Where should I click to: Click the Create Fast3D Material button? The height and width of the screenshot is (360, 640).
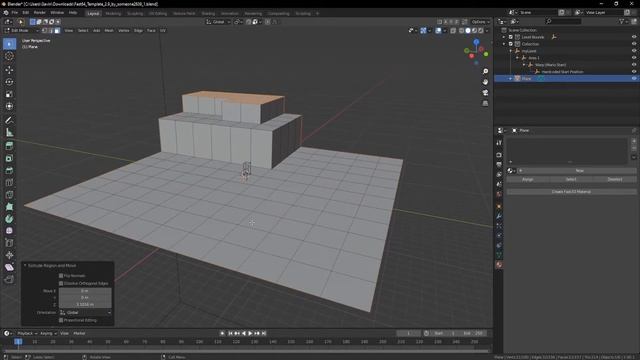tap(571, 192)
